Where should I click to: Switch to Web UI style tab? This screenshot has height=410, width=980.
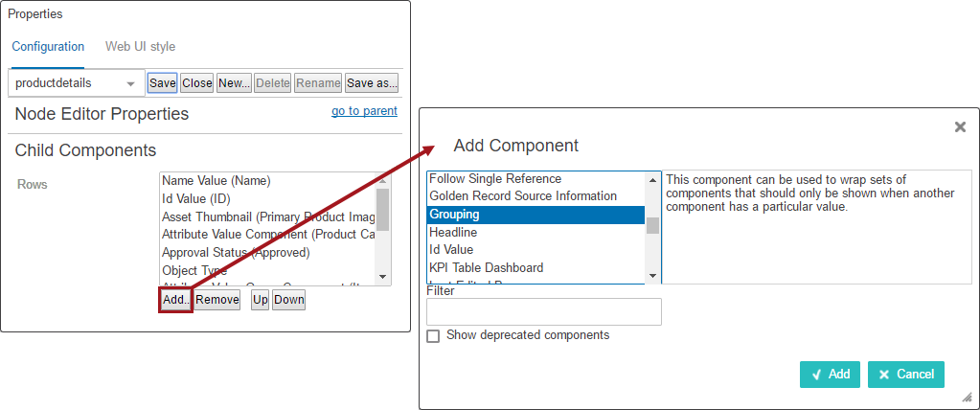point(140,46)
